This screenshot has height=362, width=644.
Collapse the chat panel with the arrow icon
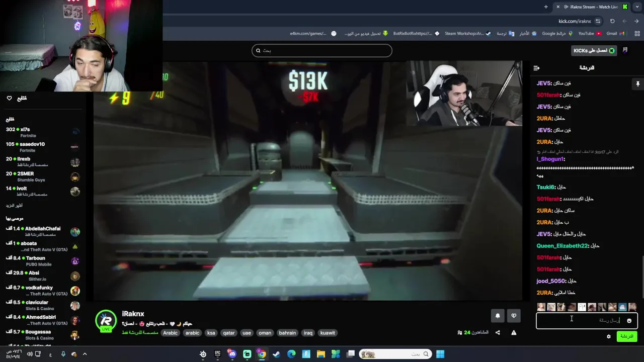coord(536,68)
